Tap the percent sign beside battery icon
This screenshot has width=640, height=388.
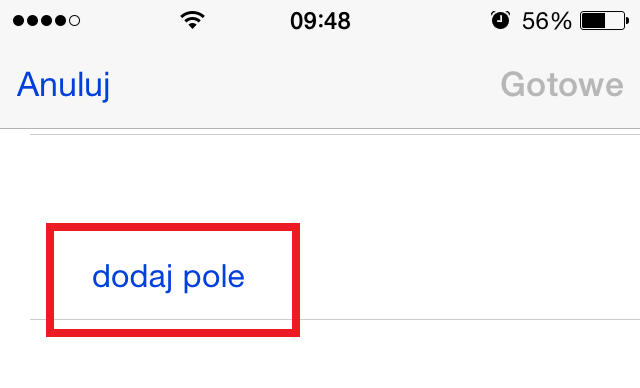click(560, 21)
